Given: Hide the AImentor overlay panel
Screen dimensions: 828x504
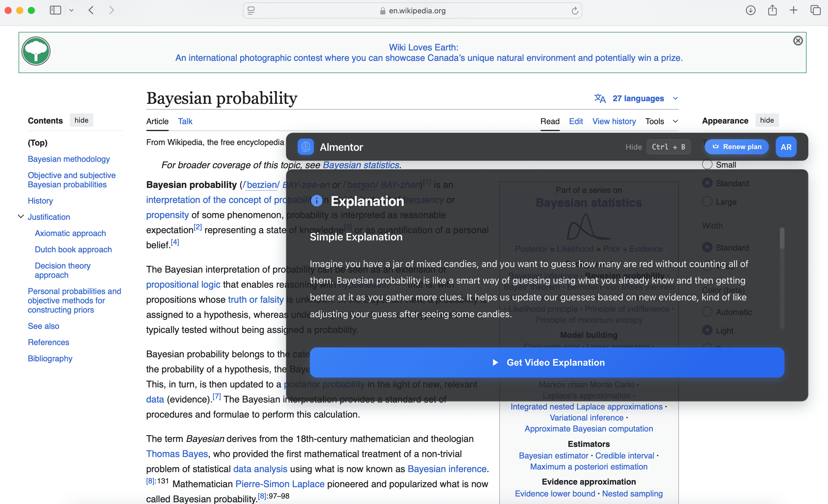Looking at the screenshot, I should click(633, 147).
